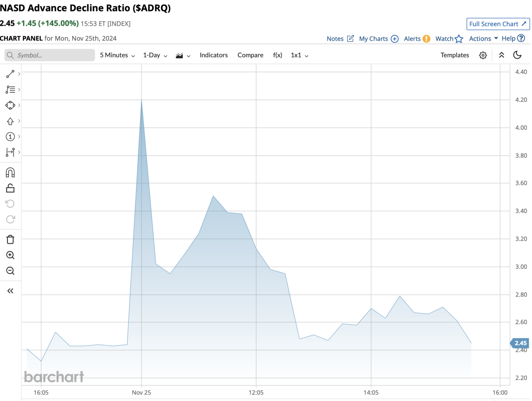Expand the 1-Day range dropdown
Image resolution: width=532 pixels, height=401 pixels.
[155, 55]
